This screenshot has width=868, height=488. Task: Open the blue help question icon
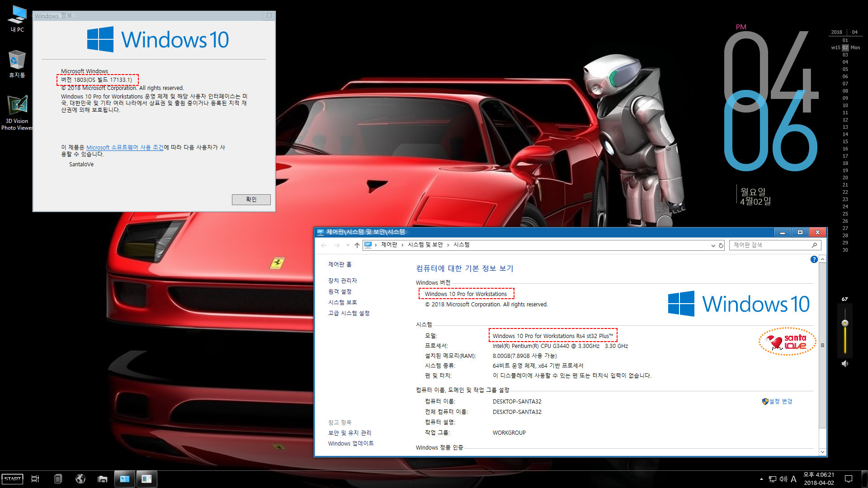tap(814, 259)
